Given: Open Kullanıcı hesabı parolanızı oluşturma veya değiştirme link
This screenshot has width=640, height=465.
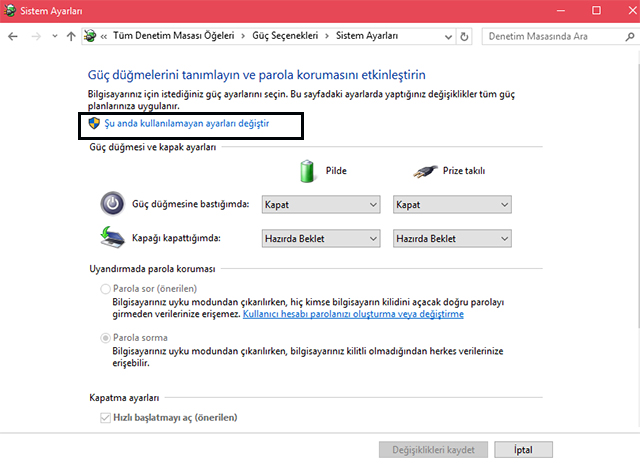Looking at the screenshot, I should tap(353, 314).
